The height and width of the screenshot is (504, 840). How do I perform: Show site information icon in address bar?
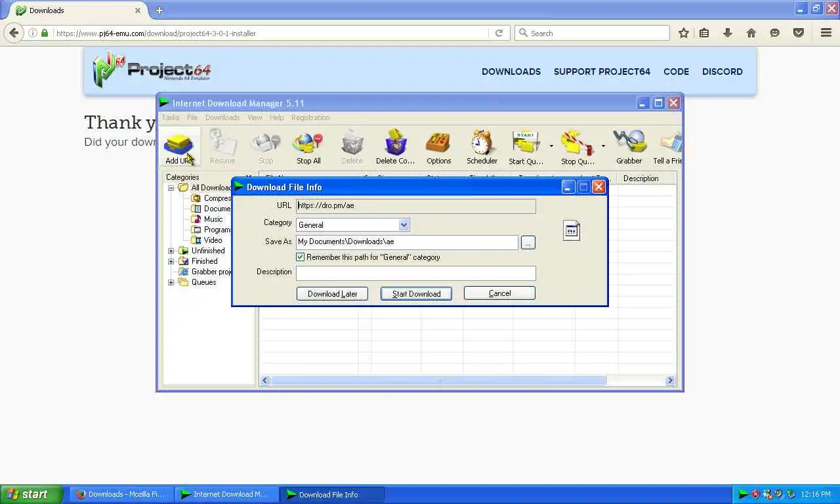point(33,33)
